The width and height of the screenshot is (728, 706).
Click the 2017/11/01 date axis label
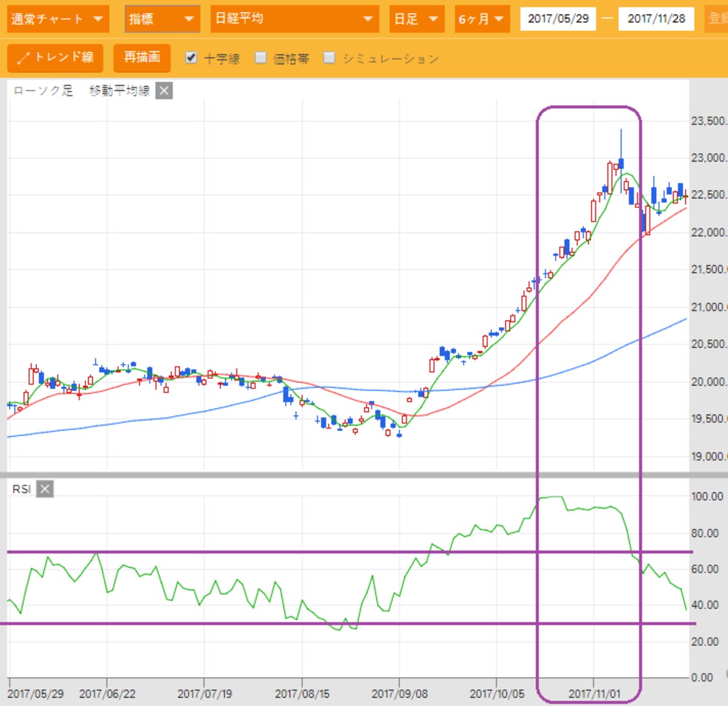[595, 694]
